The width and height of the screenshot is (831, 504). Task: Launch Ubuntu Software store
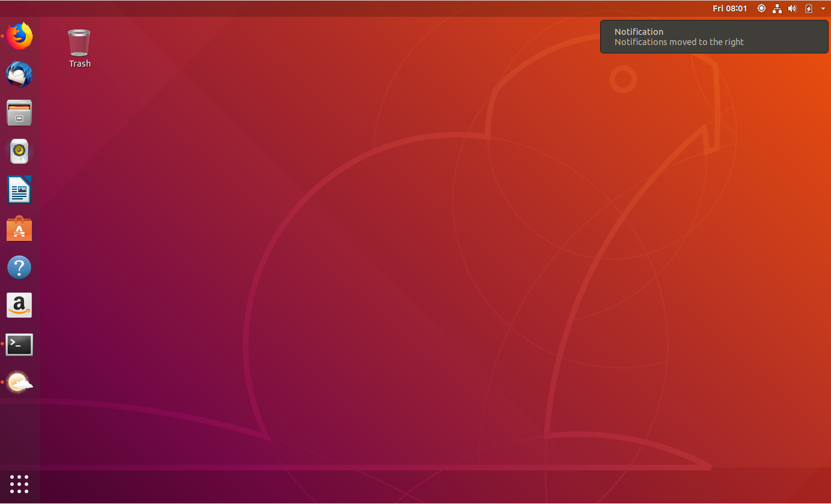[19, 228]
